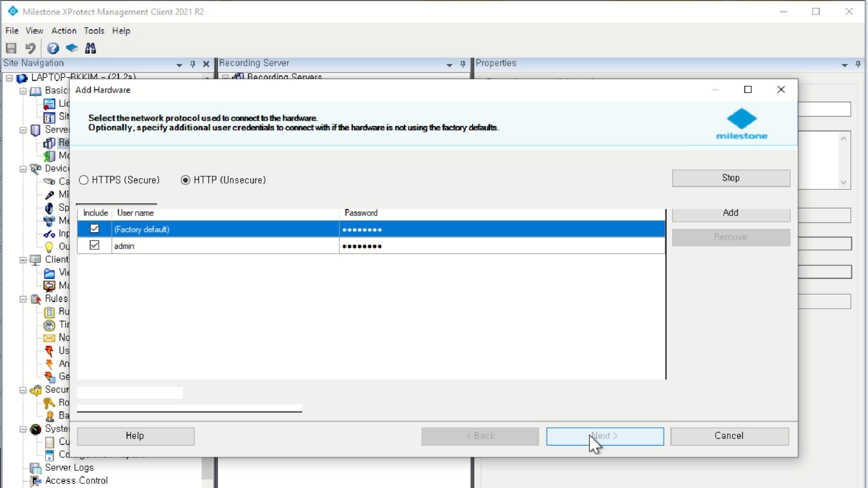Viewport: 868px width, 488px height.
Task: Click the Output light bulb icon
Action: coord(49,247)
